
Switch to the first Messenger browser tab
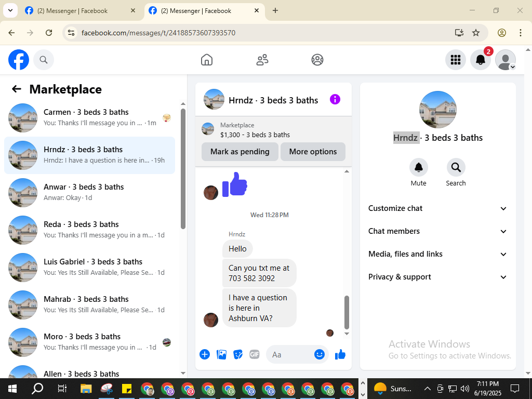point(81,11)
